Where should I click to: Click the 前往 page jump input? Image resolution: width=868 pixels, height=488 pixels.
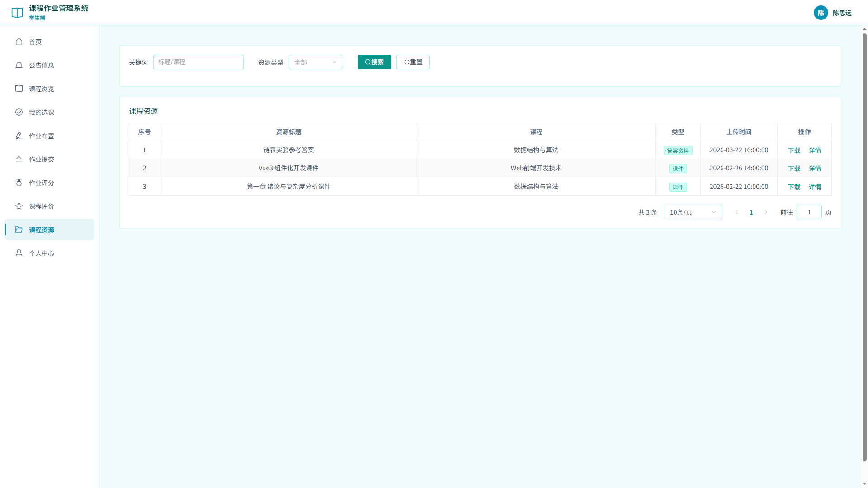[x=809, y=212]
